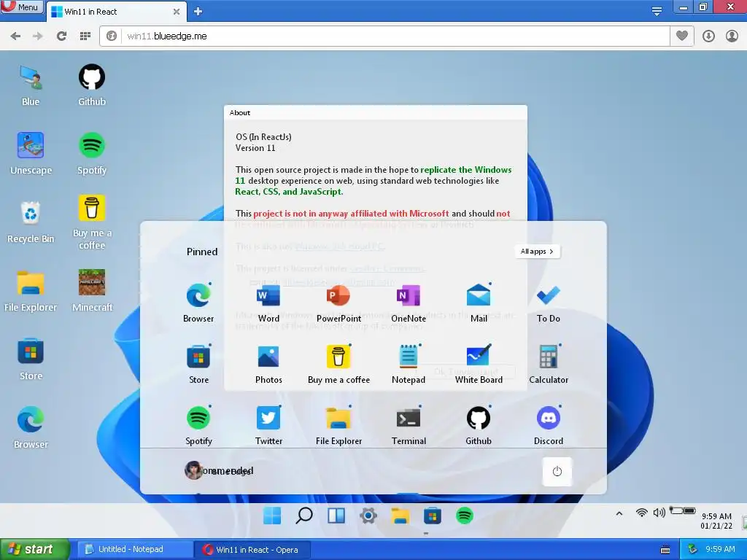This screenshot has height=560, width=747.
Task: Launch Browser from pinned apps
Action: (198, 303)
